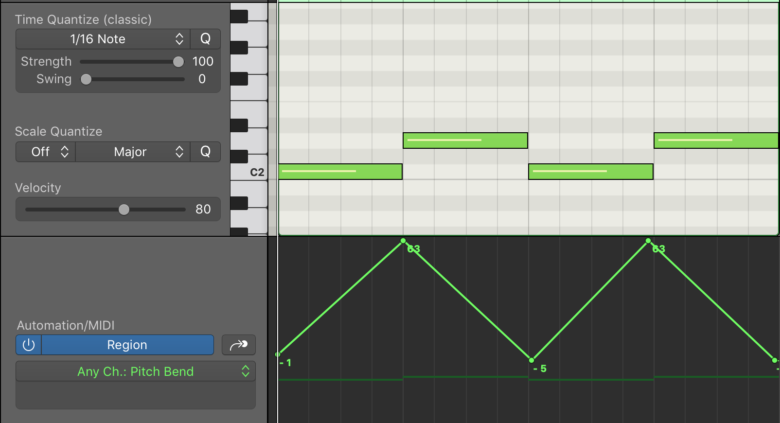Apply time quantize with its Q button
The height and width of the screenshot is (423, 780).
coord(205,39)
